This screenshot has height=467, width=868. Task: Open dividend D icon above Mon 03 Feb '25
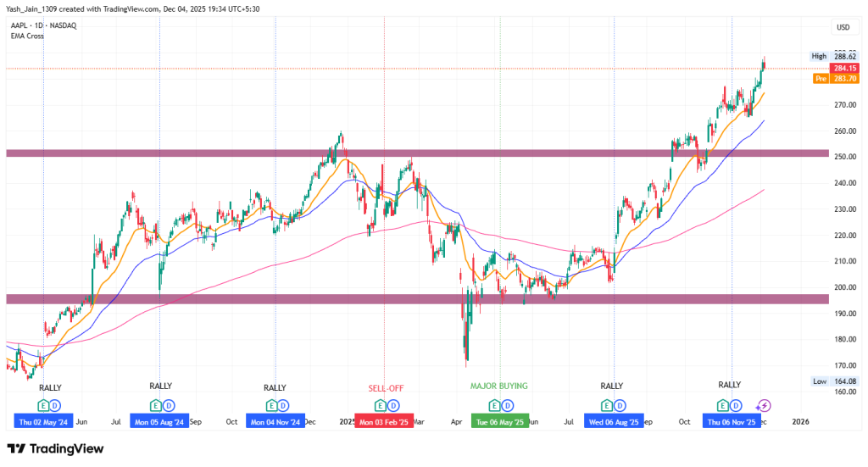tap(392, 406)
